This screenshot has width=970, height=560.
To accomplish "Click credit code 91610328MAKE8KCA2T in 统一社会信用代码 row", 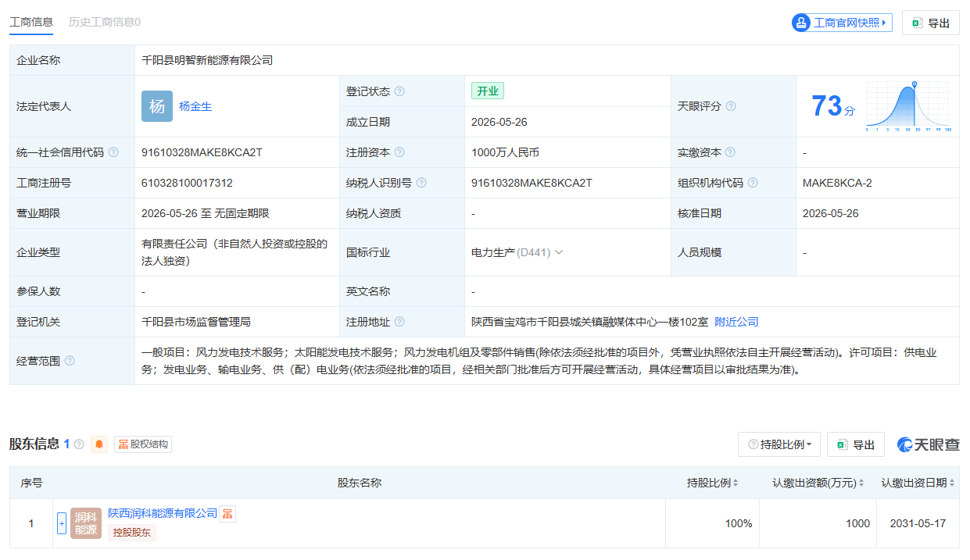I will 202,152.
